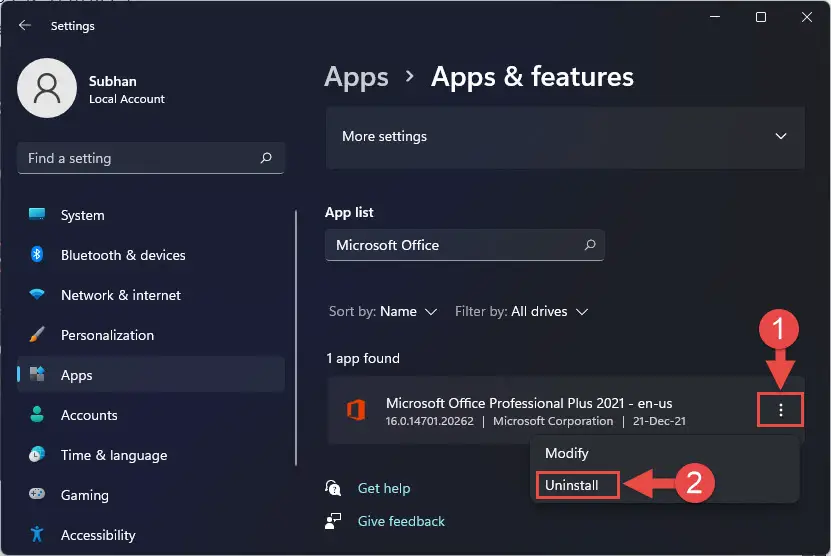This screenshot has height=556, width=831.
Task: Open the Subhan profile avatar
Action: point(47,88)
